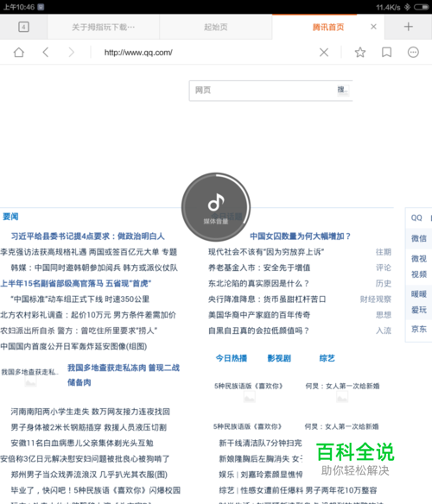Open the 暖暖 sidebar link
The width and height of the screenshot is (432, 504).
coord(418,294)
